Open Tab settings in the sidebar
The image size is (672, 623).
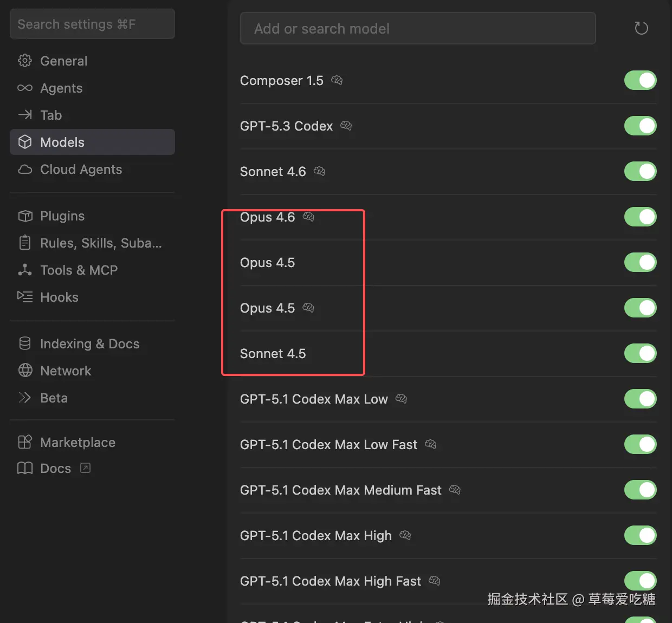coord(92,115)
